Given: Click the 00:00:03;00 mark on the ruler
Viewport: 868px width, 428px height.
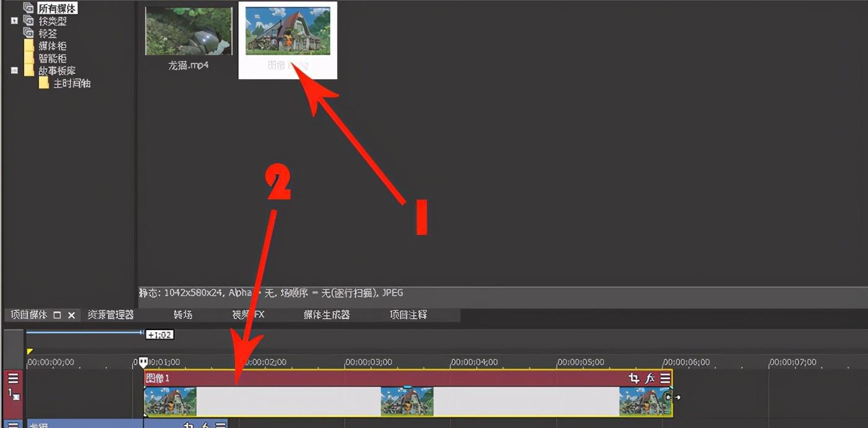Looking at the screenshot, I should [370, 362].
